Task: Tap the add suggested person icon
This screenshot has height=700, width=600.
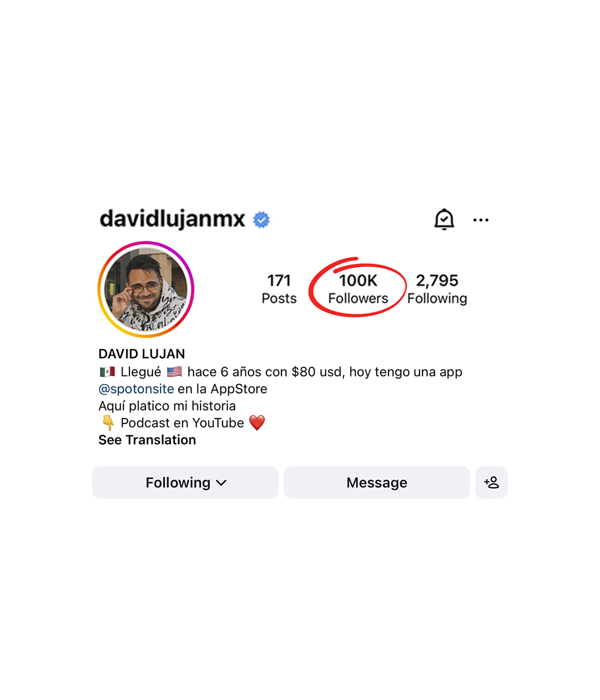Action: pos(491,482)
